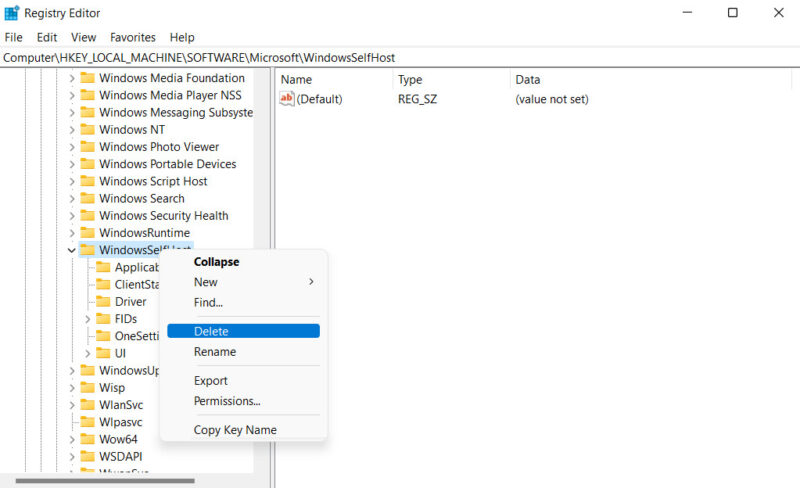
Task: Select the WindowsRuntime folder icon
Action: point(88,232)
